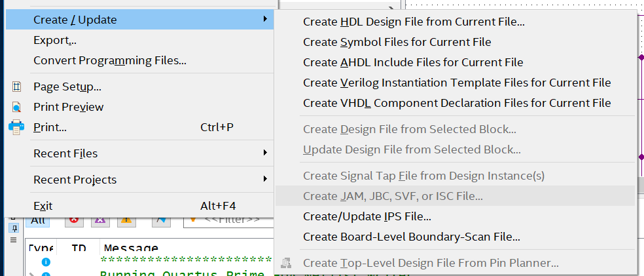Choose Export... from the File menu

(139, 40)
